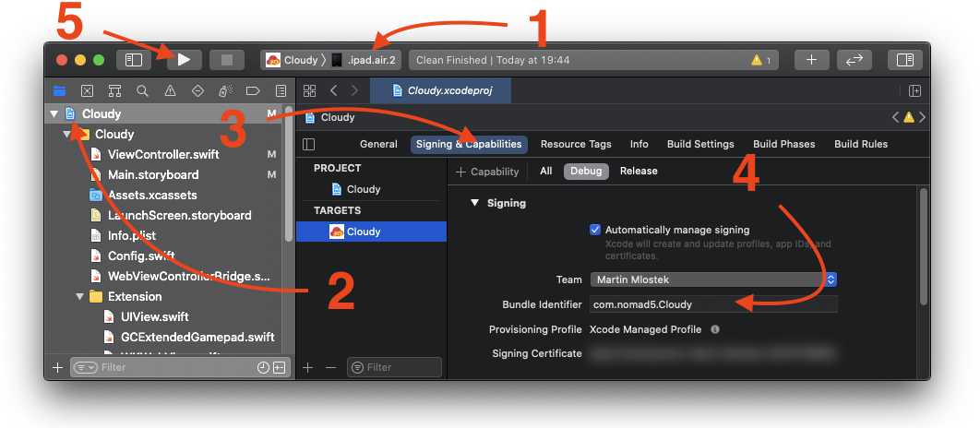Toggle projects and targets list sidebar
Image resolution: width=980 pixels, height=428 pixels.
pos(309,144)
